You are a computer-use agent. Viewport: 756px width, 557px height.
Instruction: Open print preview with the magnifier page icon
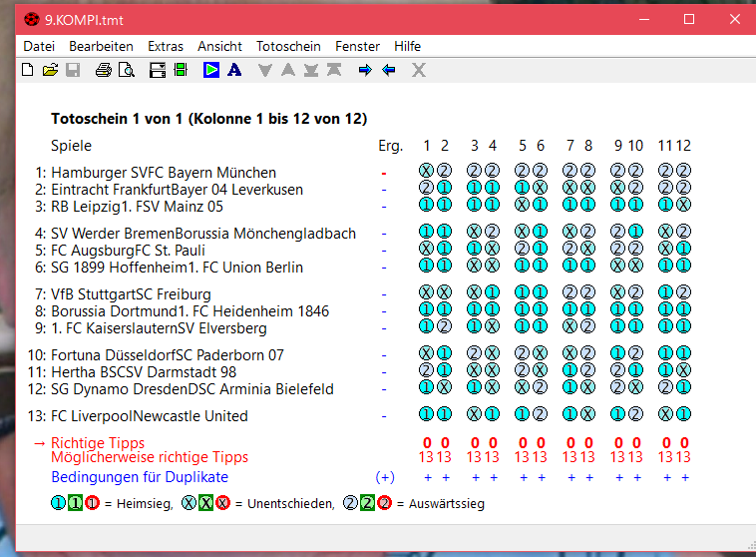point(127,70)
